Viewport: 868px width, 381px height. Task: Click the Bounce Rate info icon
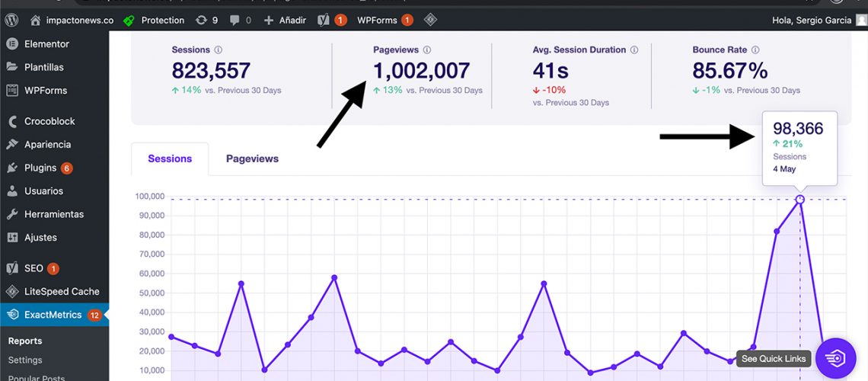[x=755, y=50]
